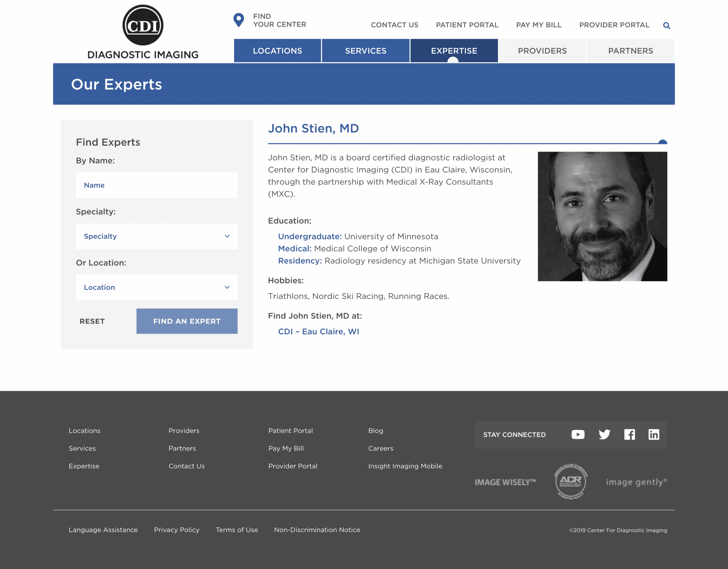Click the CDI Diagnostic Imaging logo
728x569 pixels.
tap(143, 32)
